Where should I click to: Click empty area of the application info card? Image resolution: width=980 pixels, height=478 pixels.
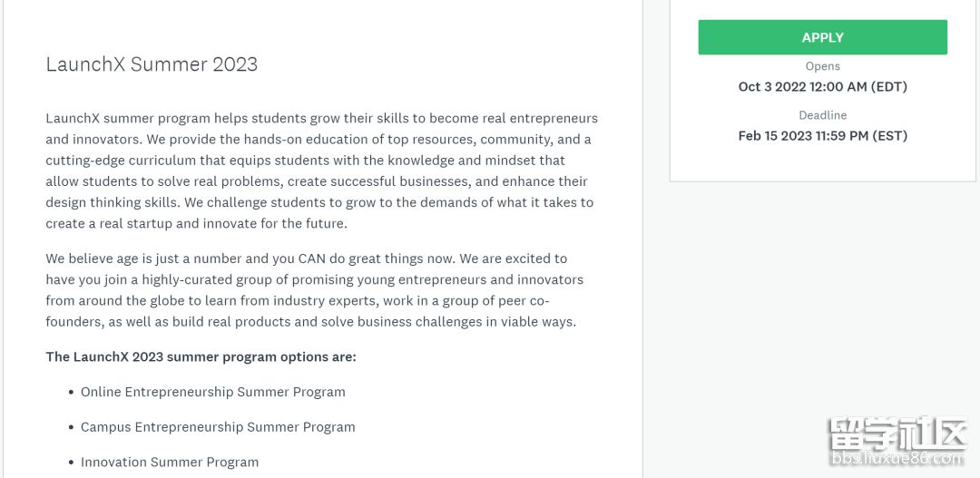pyautogui.click(x=822, y=163)
